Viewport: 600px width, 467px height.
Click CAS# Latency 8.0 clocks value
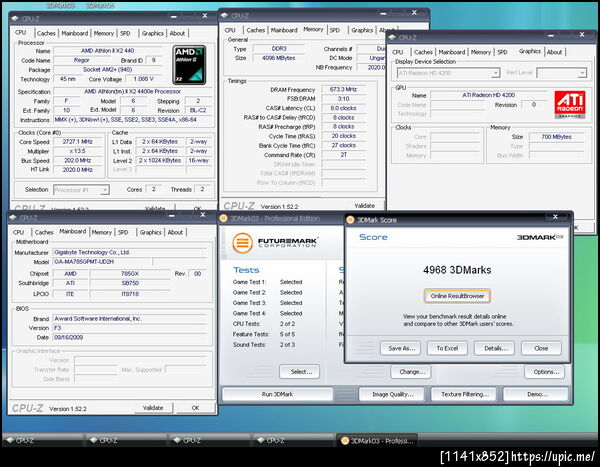point(343,108)
